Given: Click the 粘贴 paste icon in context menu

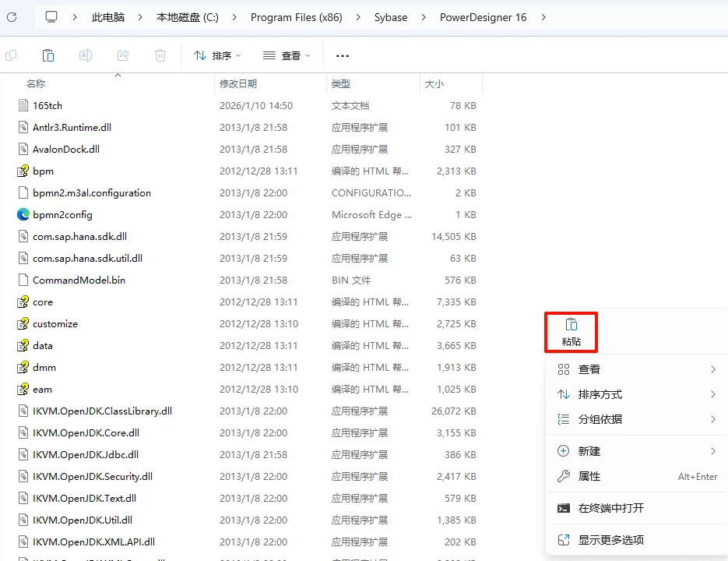Looking at the screenshot, I should click(571, 325).
